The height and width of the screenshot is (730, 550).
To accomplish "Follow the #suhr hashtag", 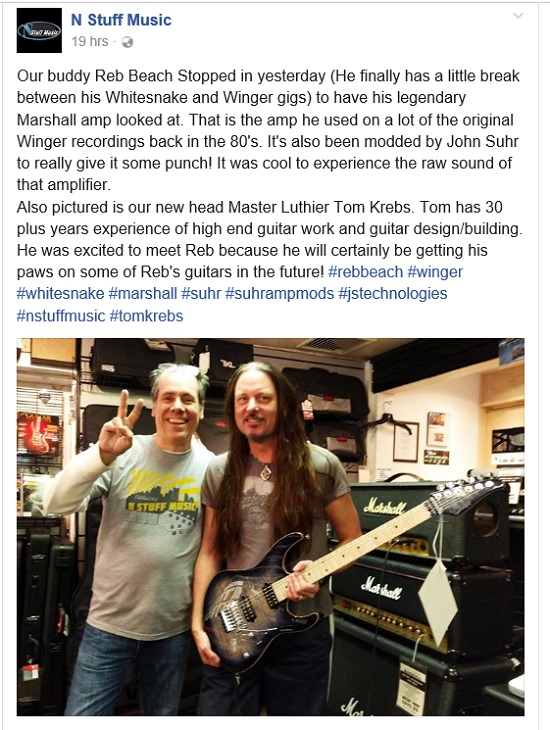I will point(201,293).
